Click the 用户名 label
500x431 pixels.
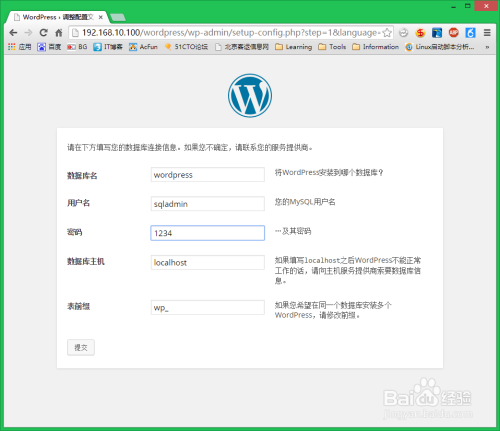[x=78, y=203]
